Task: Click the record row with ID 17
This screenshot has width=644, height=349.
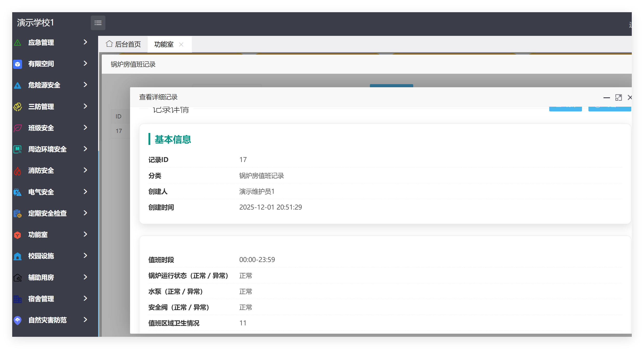Action: pyautogui.click(x=119, y=131)
